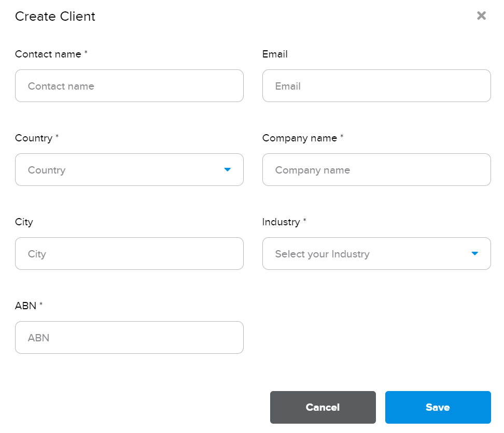Expand the Select your Industry dropdown
The width and height of the screenshot is (504, 433).
tap(376, 254)
